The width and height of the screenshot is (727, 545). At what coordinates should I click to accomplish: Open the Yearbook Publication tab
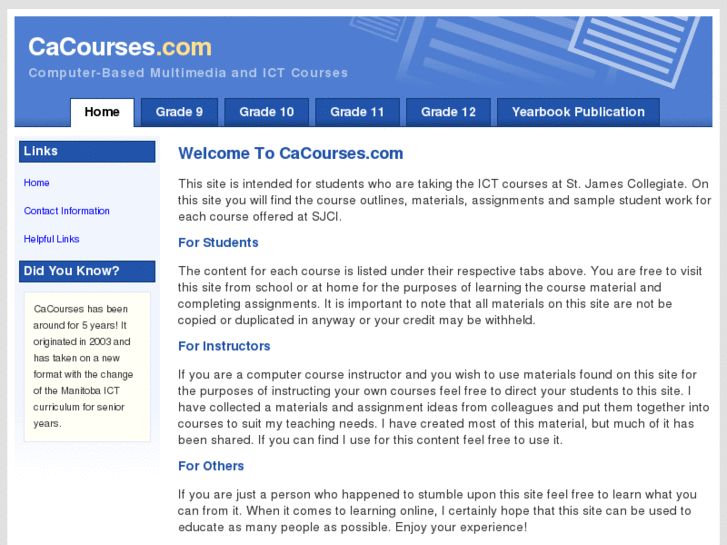coord(578,112)
